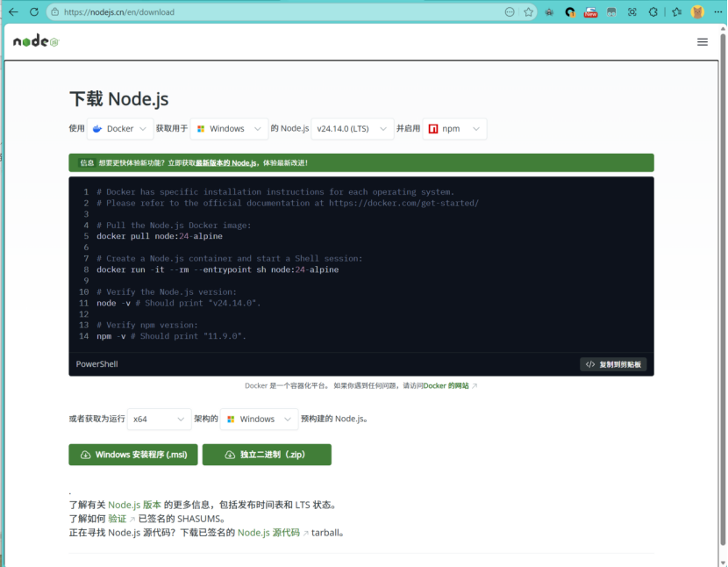Click the 'node -v' code line
Screen dimensions: 728x567
tap(179, 303)
